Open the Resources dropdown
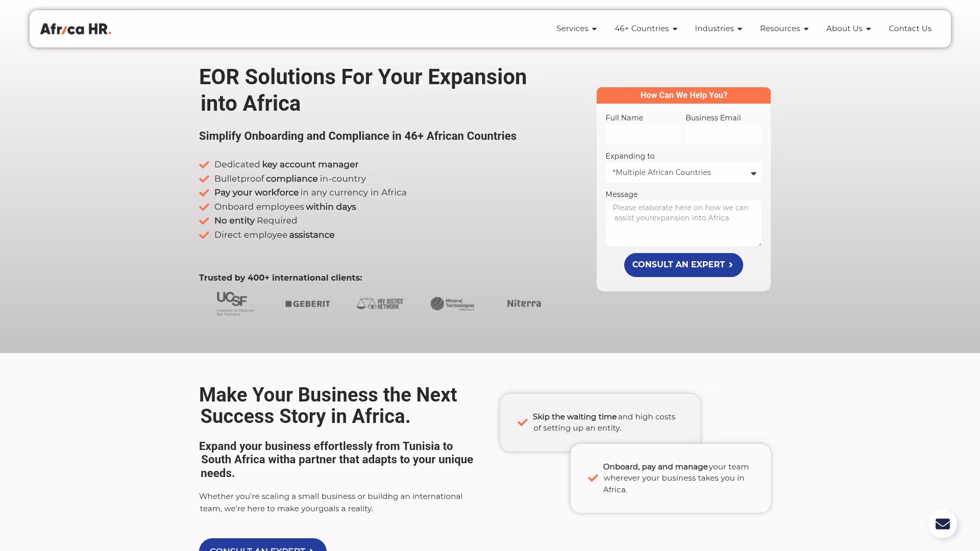Viewport: 980px width, 551px height. (784, 29)
